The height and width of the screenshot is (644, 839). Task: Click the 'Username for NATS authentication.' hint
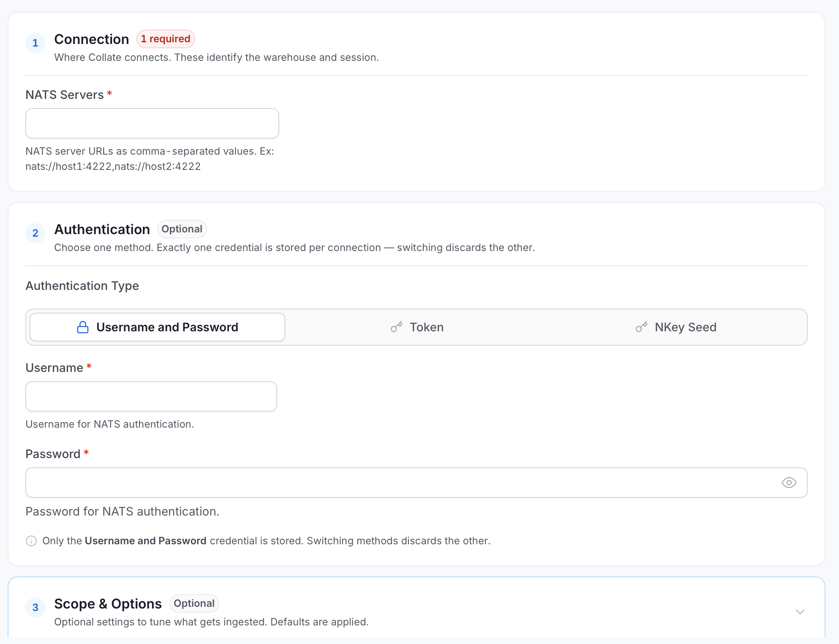[110, 424]
